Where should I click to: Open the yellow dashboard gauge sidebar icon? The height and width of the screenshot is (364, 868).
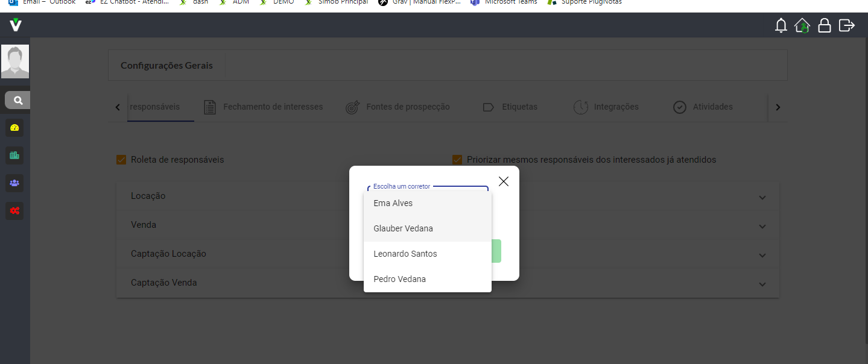coord(14,128)
